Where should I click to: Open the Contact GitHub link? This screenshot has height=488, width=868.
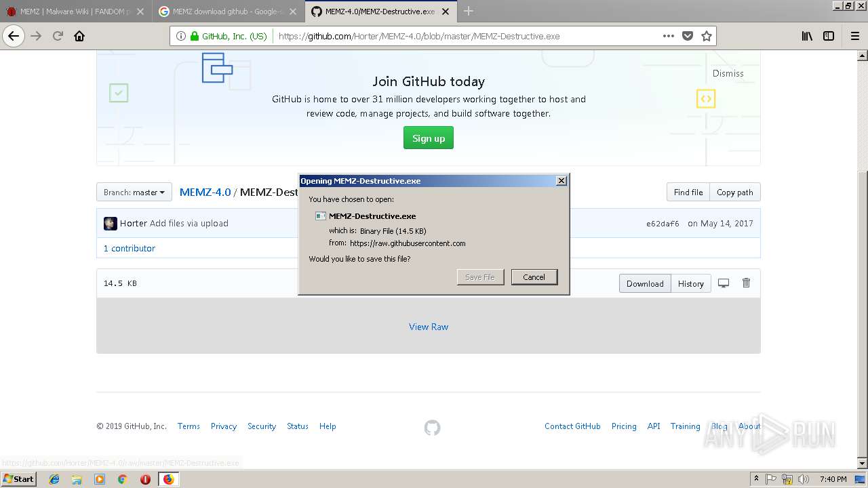(572, 426)
